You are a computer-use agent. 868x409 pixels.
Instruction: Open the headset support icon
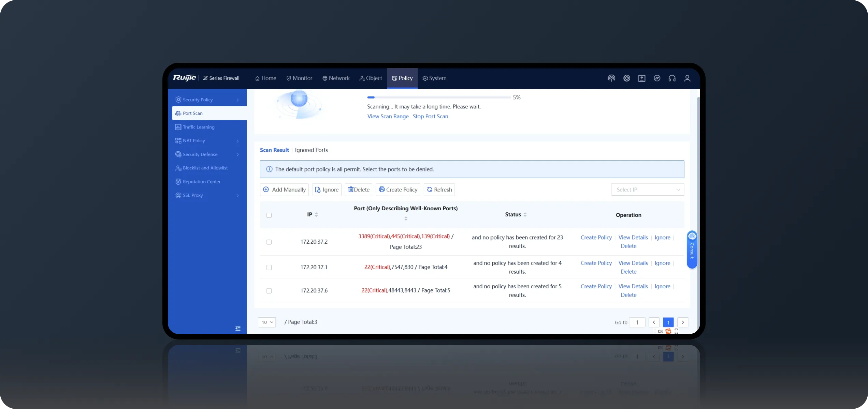(x=672, y=78)
